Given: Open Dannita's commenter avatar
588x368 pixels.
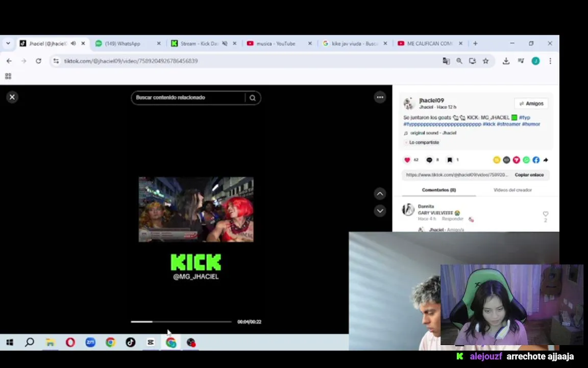Looking at the screenshot, I should (x=408, y=210).
